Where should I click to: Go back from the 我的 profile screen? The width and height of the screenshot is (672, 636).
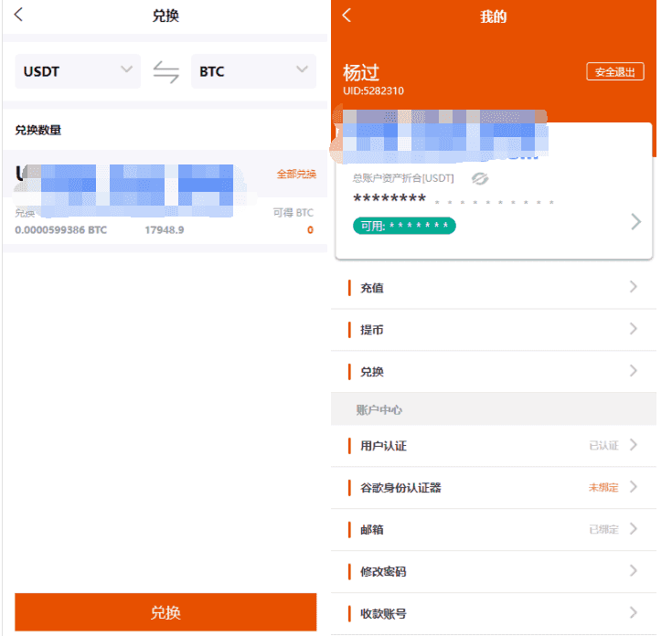(x=347, y=15)
